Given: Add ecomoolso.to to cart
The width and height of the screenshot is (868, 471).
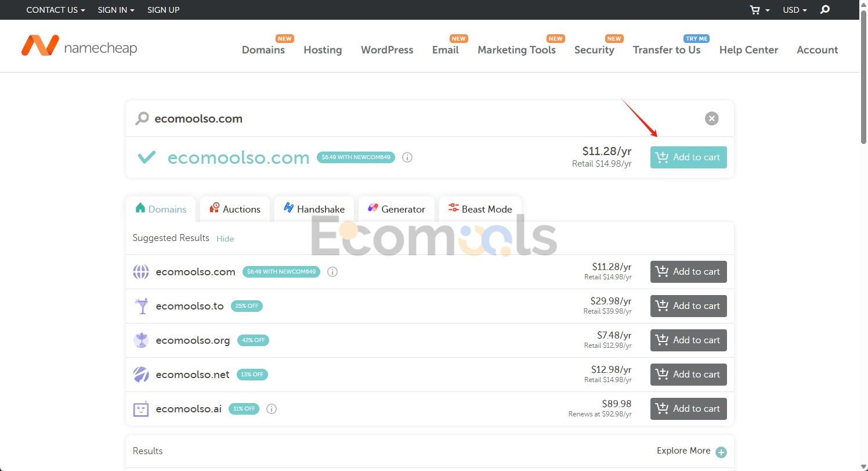Looking at the screenshot, I should (x=688, y=306).
